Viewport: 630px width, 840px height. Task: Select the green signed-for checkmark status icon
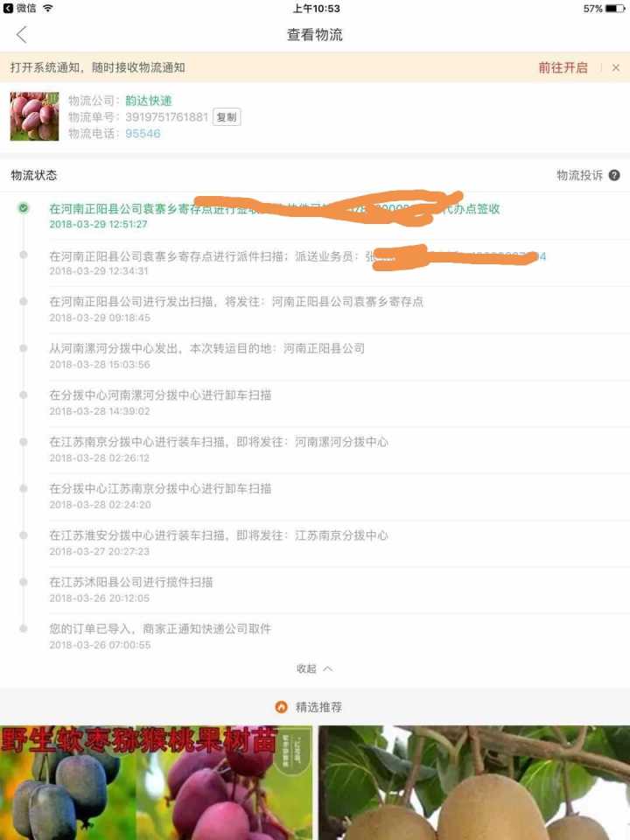click(x=23, y=208)
